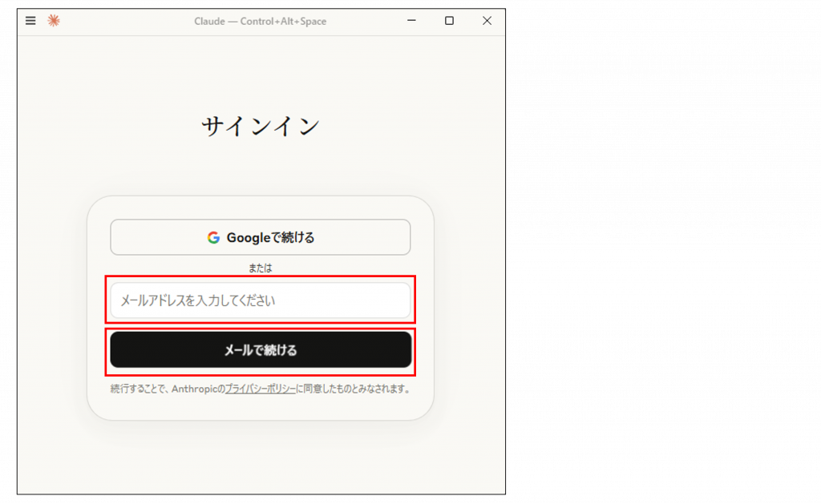Focus the メールアドレスを入力してください field
This screenshot has width=821, height=504.
[260, 300]
